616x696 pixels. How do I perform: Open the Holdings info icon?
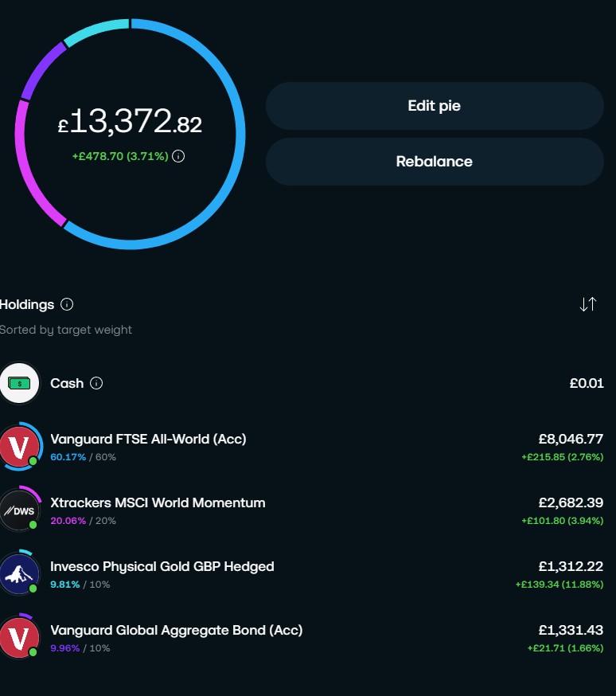[67, 304]
